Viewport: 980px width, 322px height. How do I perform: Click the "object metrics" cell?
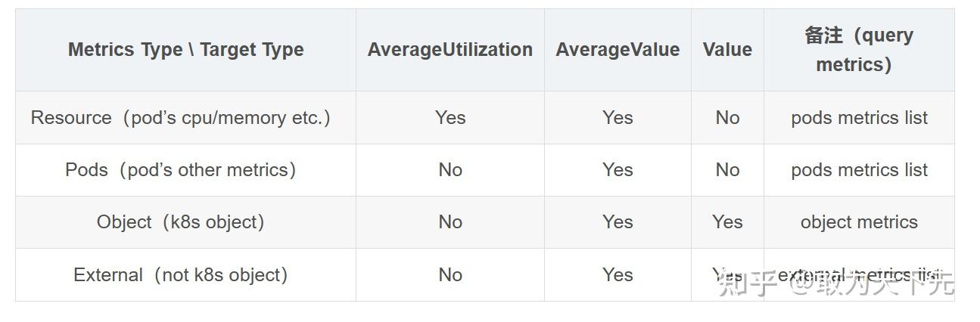click(859, 222)
